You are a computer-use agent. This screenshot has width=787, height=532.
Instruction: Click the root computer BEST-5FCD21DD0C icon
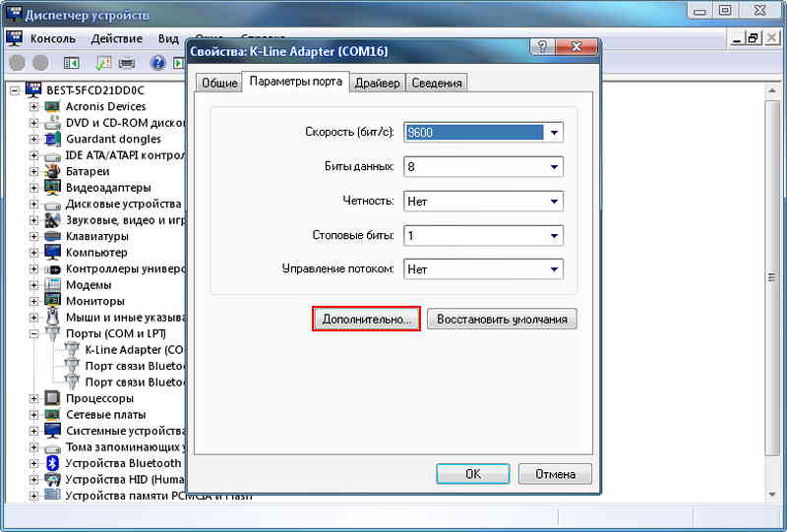33,89
